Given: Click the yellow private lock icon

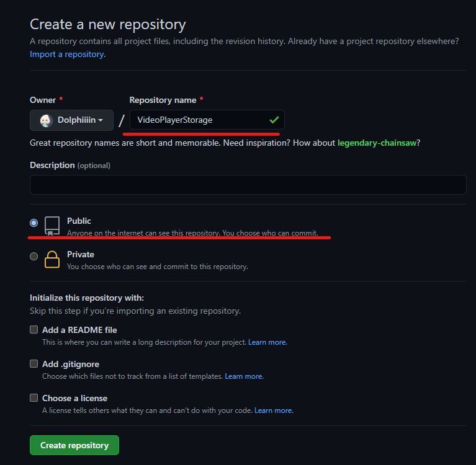Looking at the screenshot, I should pyautogui.click(x=52, y=260).
